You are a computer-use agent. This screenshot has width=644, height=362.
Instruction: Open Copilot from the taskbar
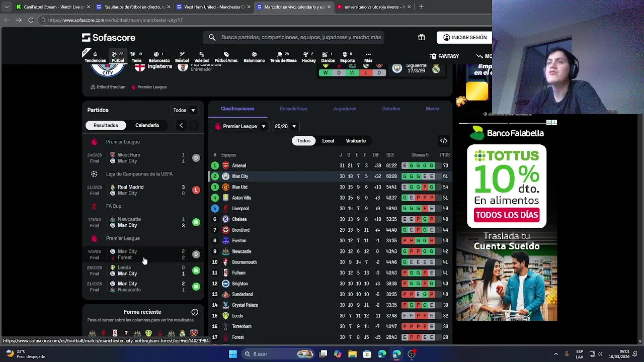[338, 354]
